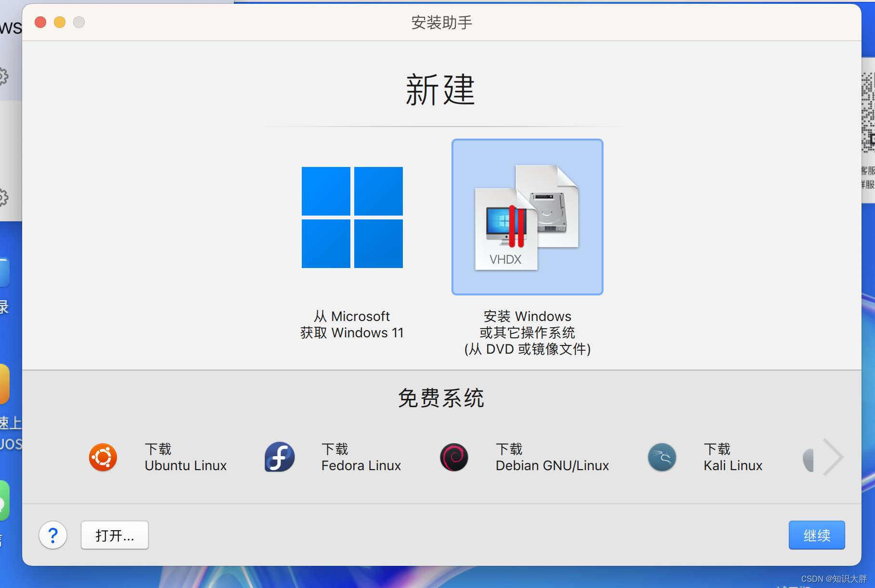Viewport: 875px width, 588px height.
Task: Click the Ubuntu Linux logo icon
Action: (103, 457)
